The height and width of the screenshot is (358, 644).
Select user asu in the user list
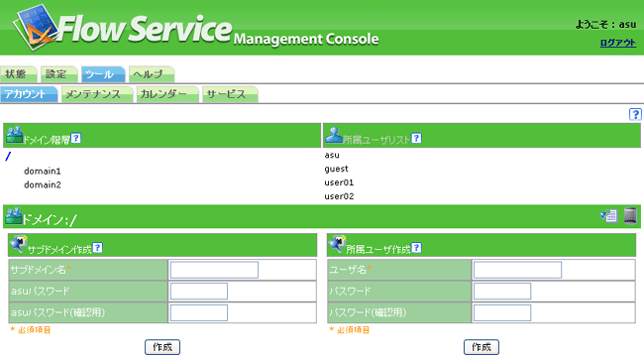(x=332, y=155)
